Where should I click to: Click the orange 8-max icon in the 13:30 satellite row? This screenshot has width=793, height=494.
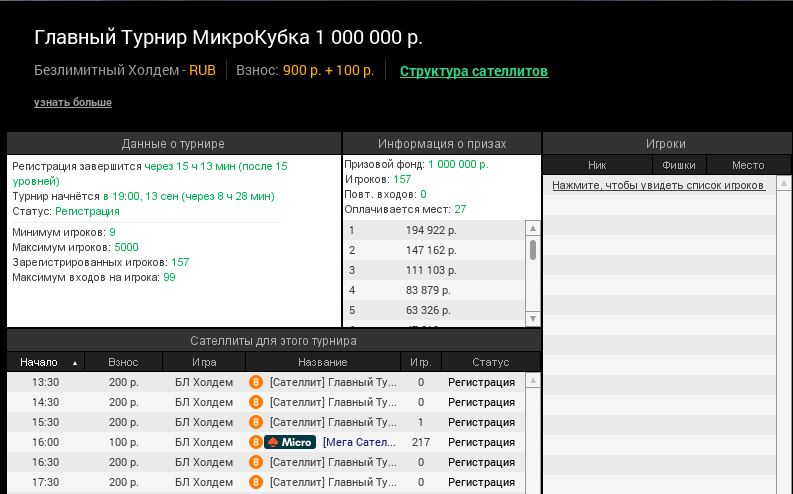(x=255, y=382)
